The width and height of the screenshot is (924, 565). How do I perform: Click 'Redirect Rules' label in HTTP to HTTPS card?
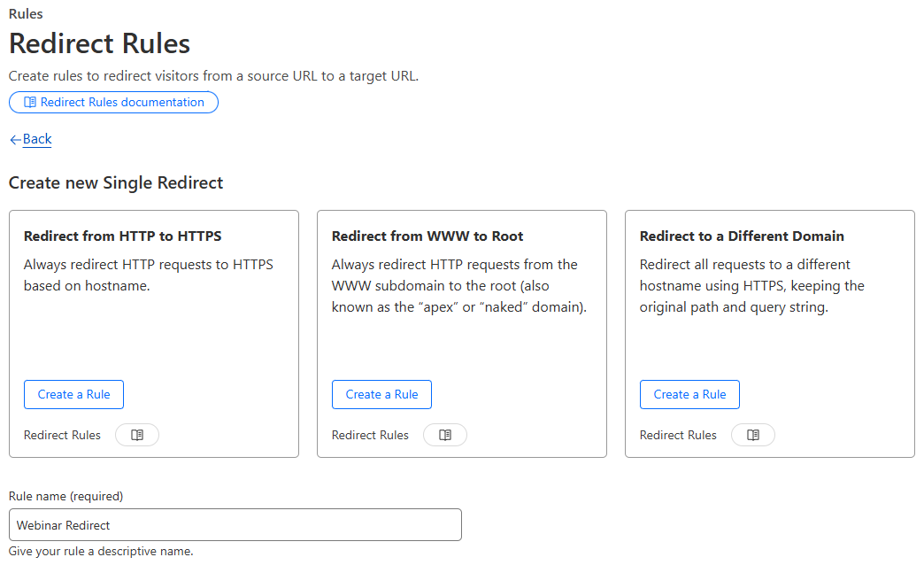click(62, 435)
